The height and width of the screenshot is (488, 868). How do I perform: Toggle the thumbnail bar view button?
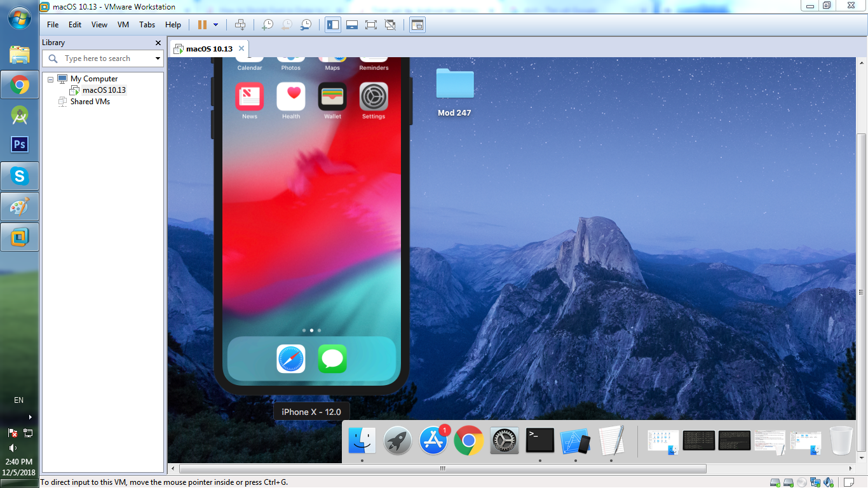[352, 25]
